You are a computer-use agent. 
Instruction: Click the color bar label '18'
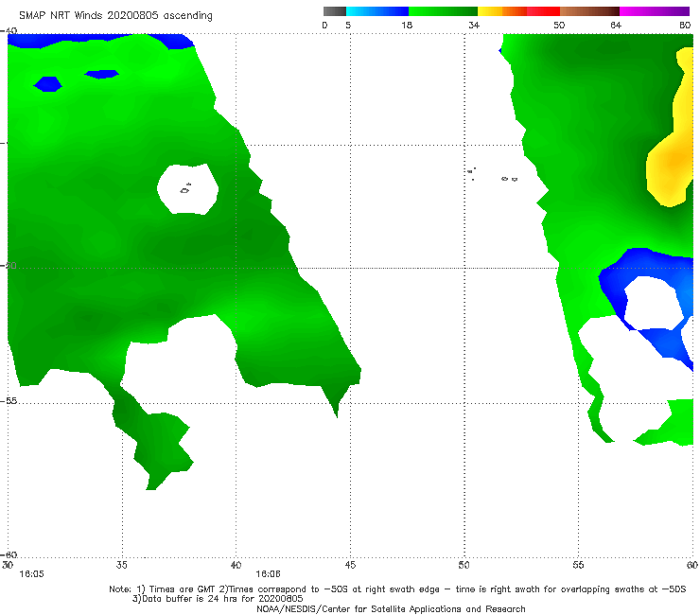pos(407,26)
